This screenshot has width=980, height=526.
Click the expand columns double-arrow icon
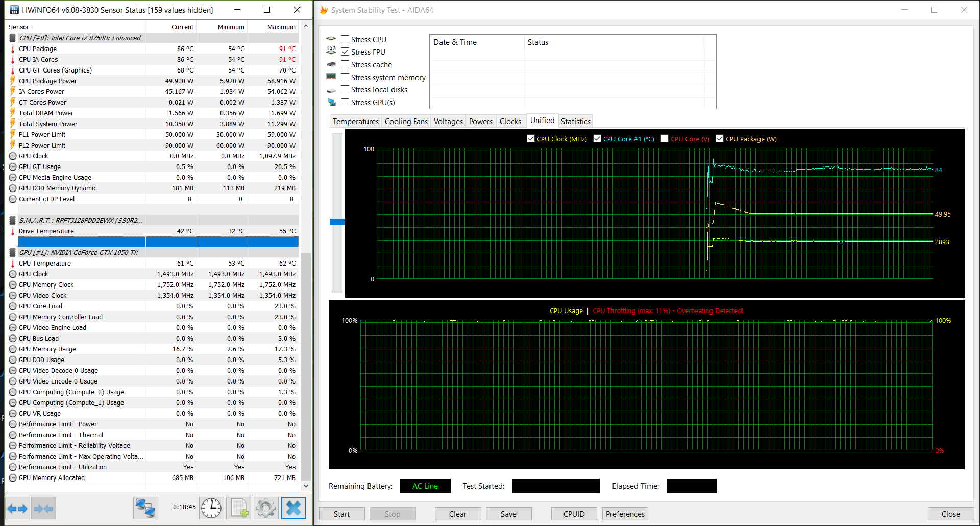(18, 508)
